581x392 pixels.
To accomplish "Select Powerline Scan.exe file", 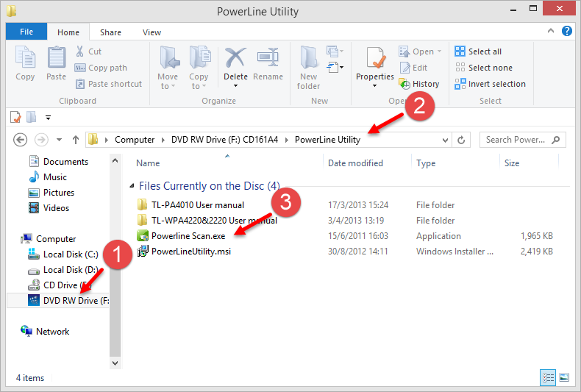I will click(x=181, y=236).
